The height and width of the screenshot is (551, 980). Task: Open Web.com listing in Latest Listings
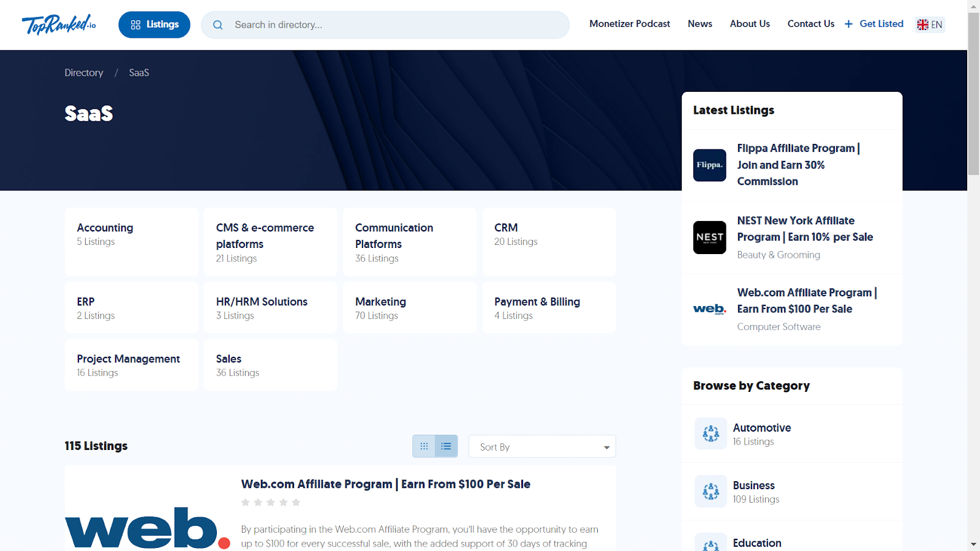[807, 301]
